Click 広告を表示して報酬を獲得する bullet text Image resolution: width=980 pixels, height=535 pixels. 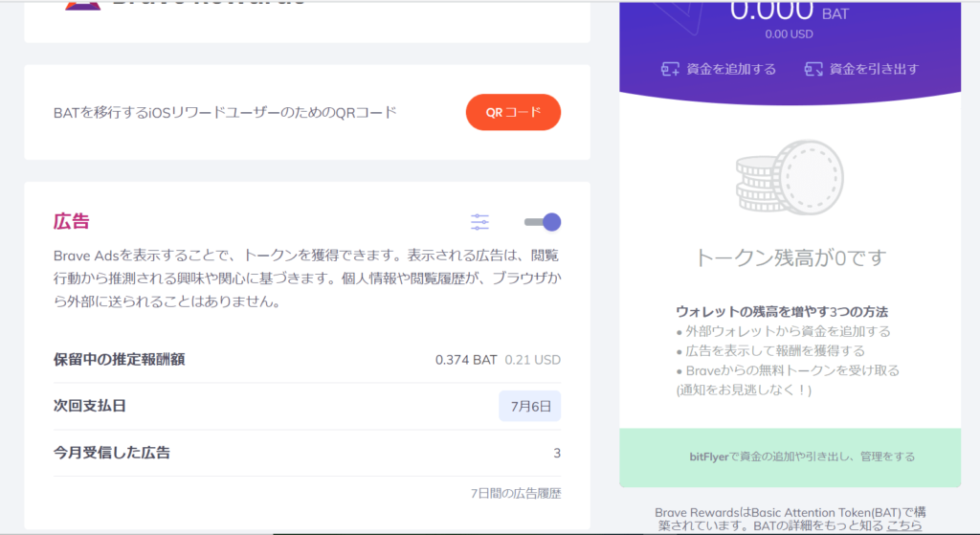775,350
